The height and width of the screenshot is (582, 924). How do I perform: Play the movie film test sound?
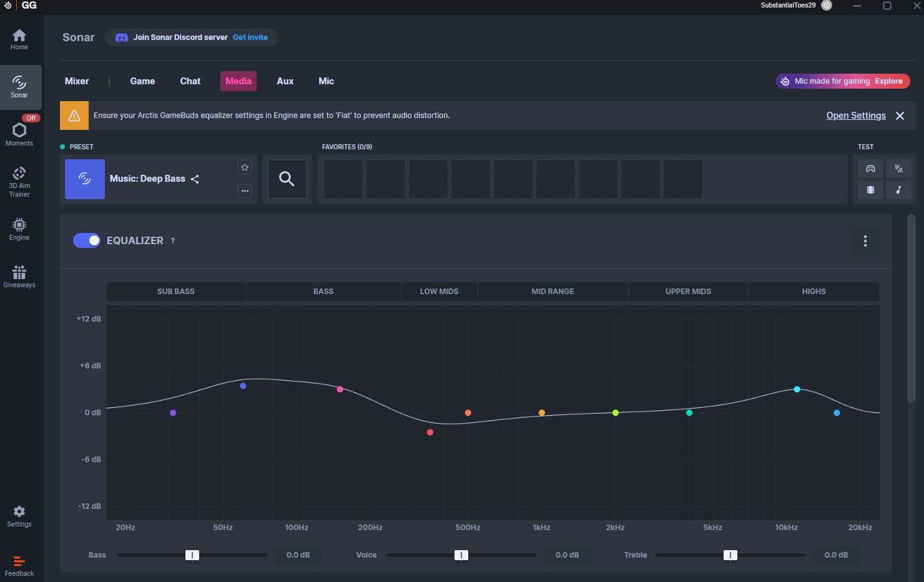pyautogui.click(x=870, y=190)
